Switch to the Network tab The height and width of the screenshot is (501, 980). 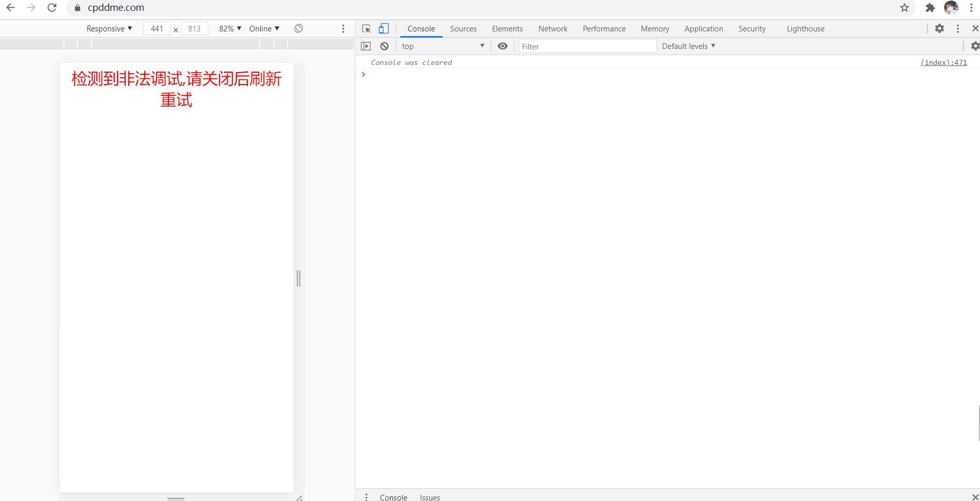[x=552, y=29]
